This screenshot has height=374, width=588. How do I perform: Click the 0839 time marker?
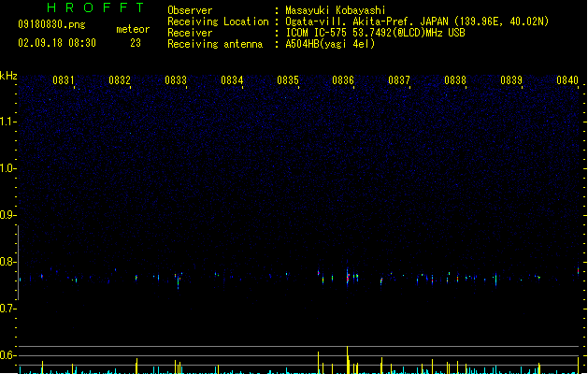(x=511, y=79)
